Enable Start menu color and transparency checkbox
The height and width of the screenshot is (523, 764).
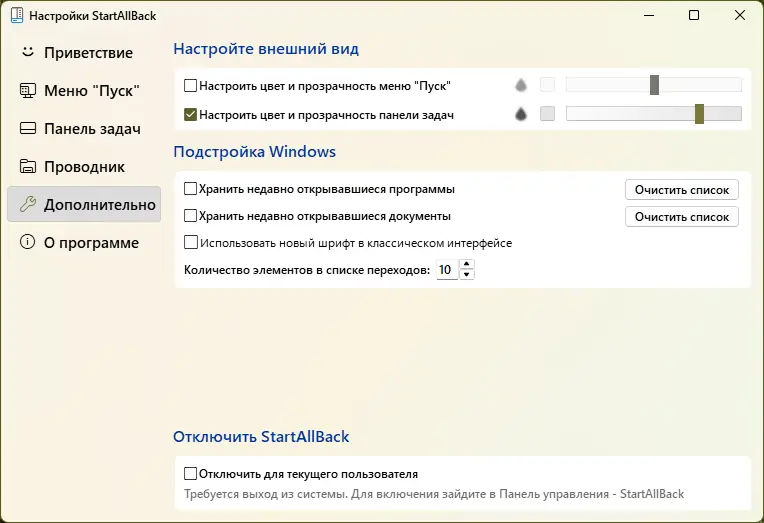191,86
